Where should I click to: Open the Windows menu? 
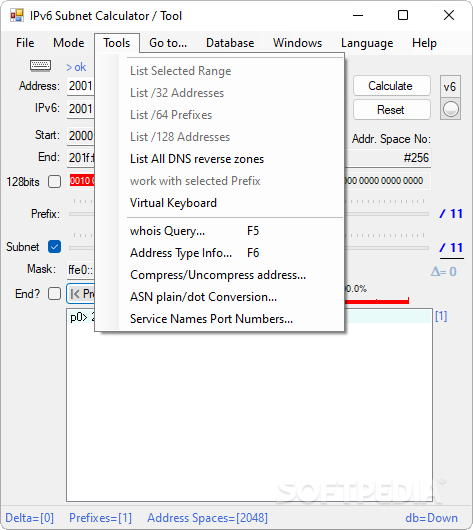pos(298,43)
